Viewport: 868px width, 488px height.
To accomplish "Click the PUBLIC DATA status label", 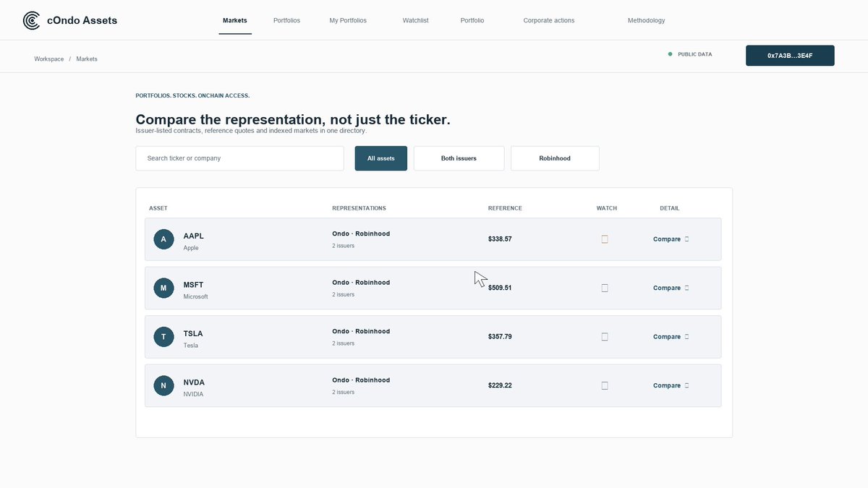I will pos(694,54).
